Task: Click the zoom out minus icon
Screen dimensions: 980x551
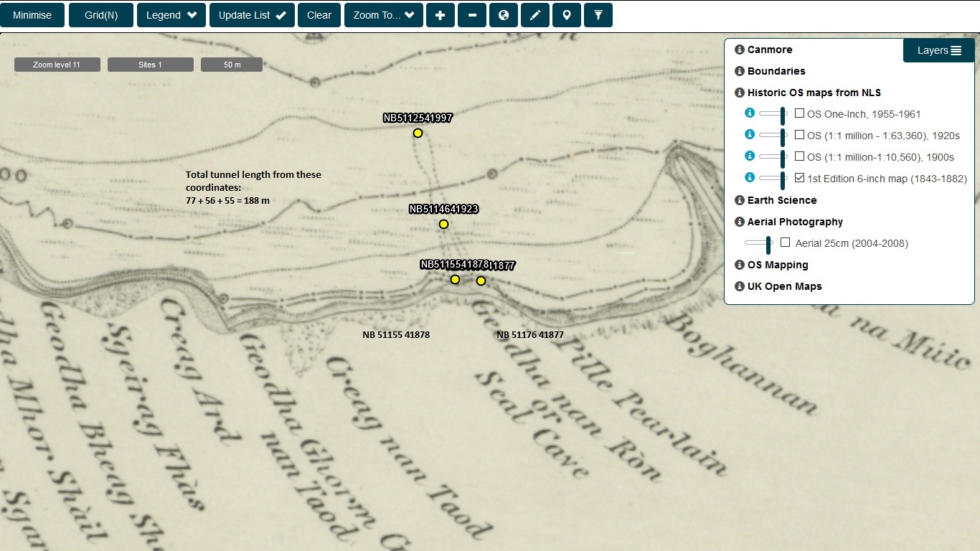Action: (x=472, y=15)
